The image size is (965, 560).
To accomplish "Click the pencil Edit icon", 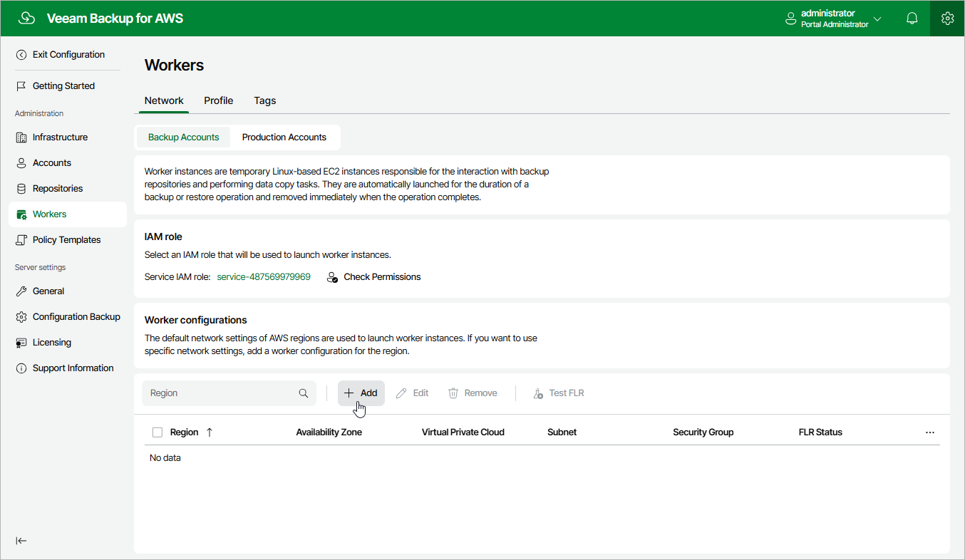I will (401, 393).
